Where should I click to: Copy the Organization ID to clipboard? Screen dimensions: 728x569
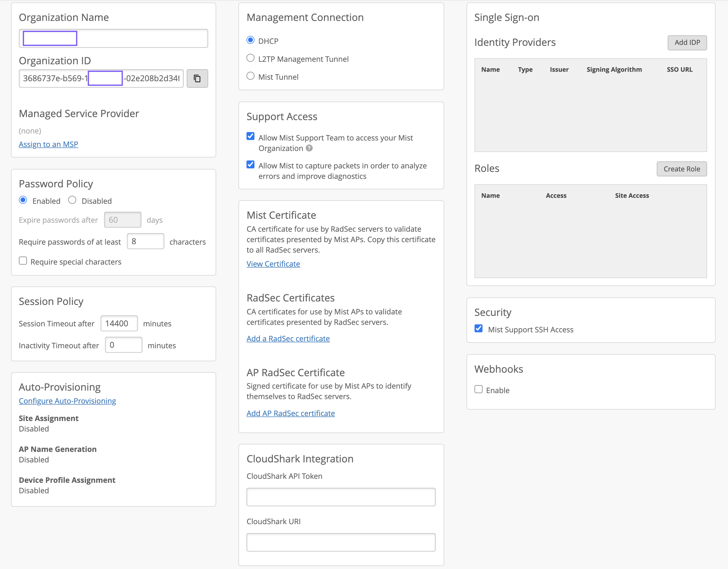(x=197, y=78)
